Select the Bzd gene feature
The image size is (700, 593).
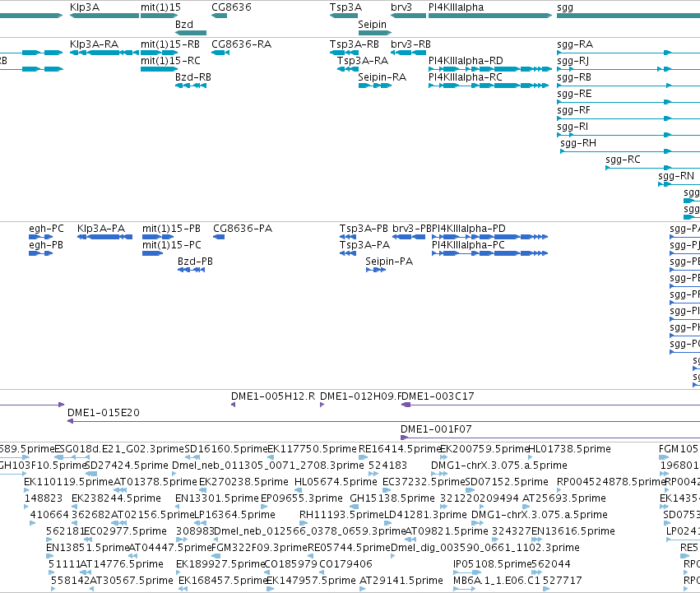pyautogui.click(x=191, y=33)
